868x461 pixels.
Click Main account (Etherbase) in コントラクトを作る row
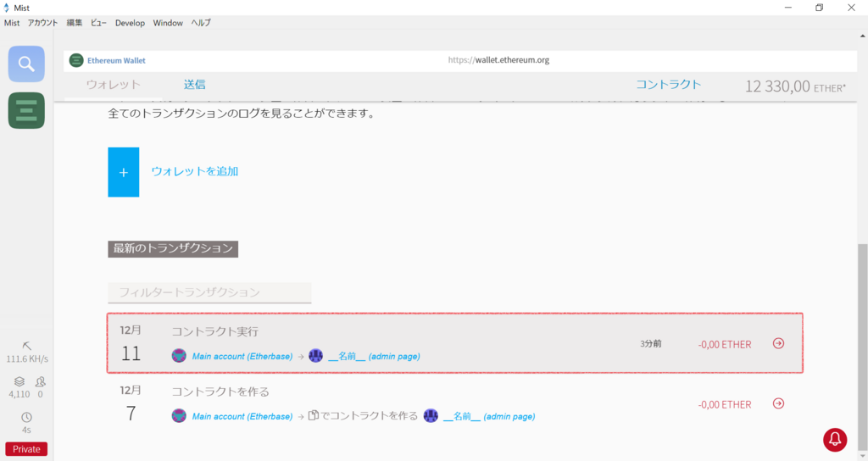(242, 416)
